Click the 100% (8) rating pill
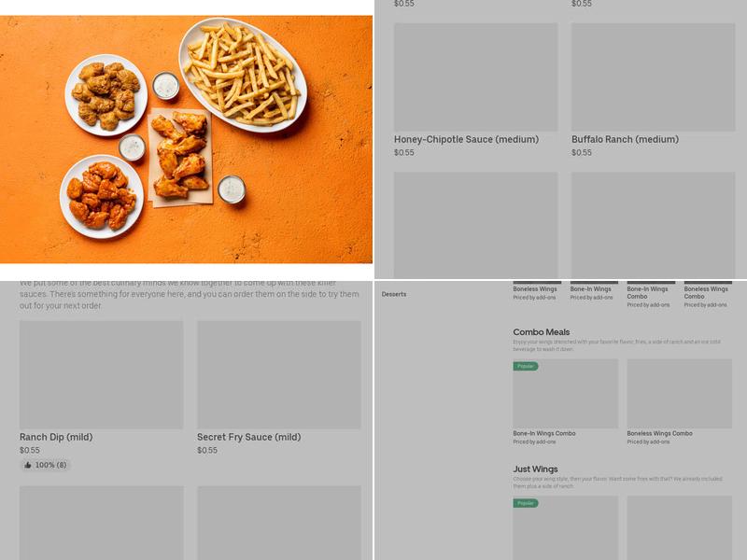Screen dimensions: 747x560 [45, 465]
